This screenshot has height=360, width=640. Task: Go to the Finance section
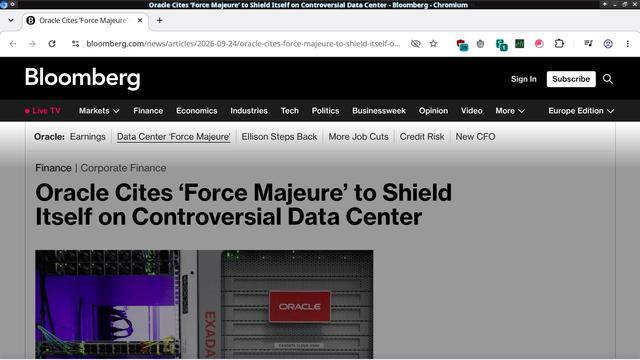click(148, 111)
